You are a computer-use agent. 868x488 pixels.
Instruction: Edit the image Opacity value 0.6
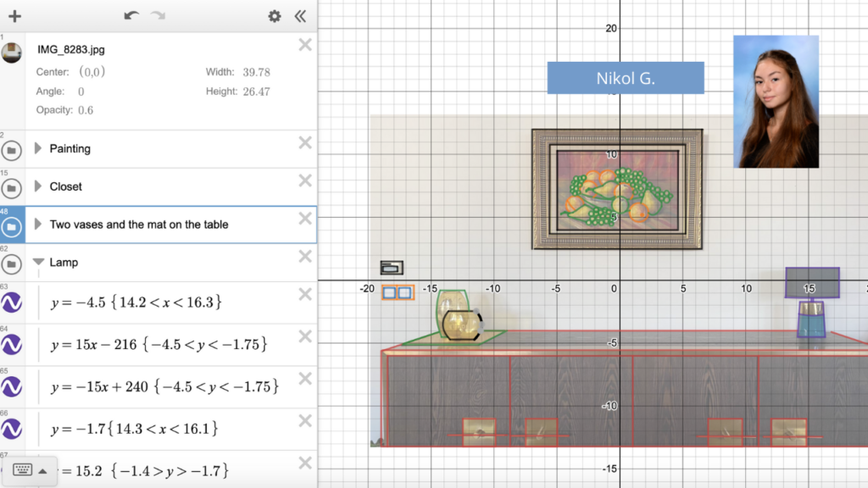tap(86, 110)
